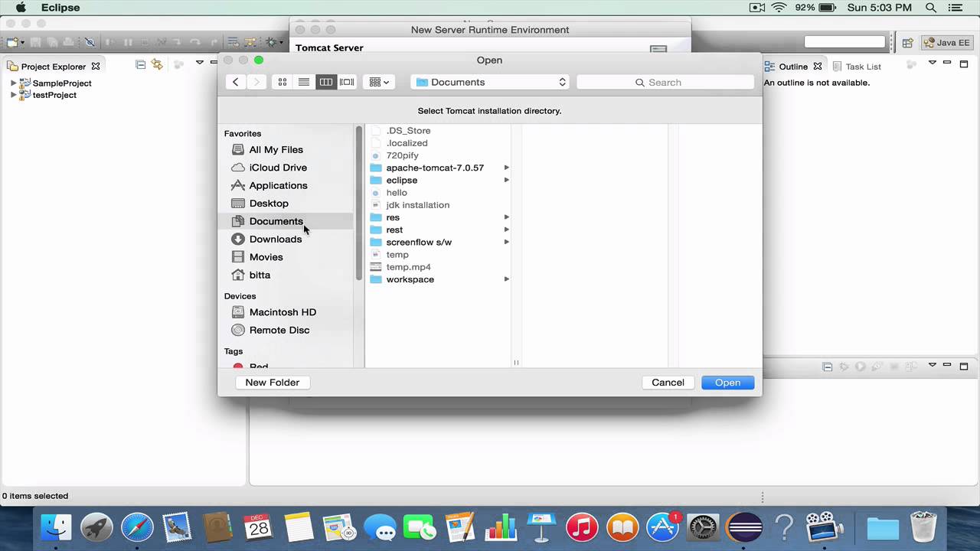Expand testProject in Project Explorer
Screen dimensions: 980x551
coord(13,95)
